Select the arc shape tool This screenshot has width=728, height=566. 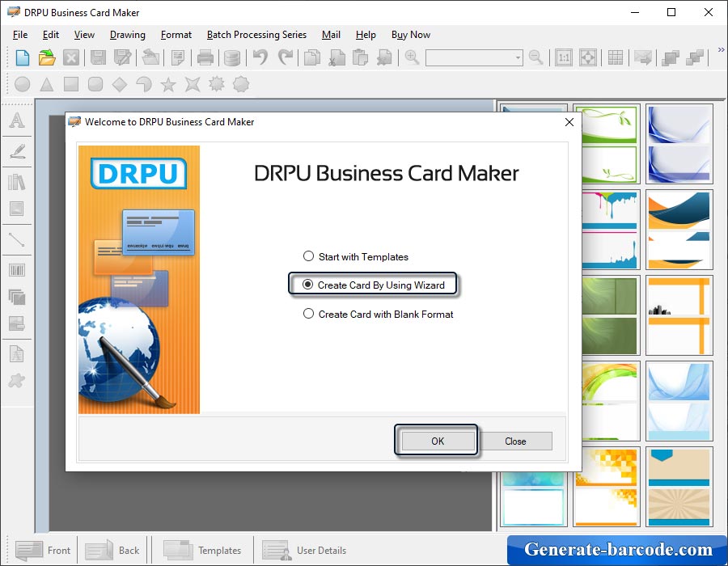pos(144,84)
